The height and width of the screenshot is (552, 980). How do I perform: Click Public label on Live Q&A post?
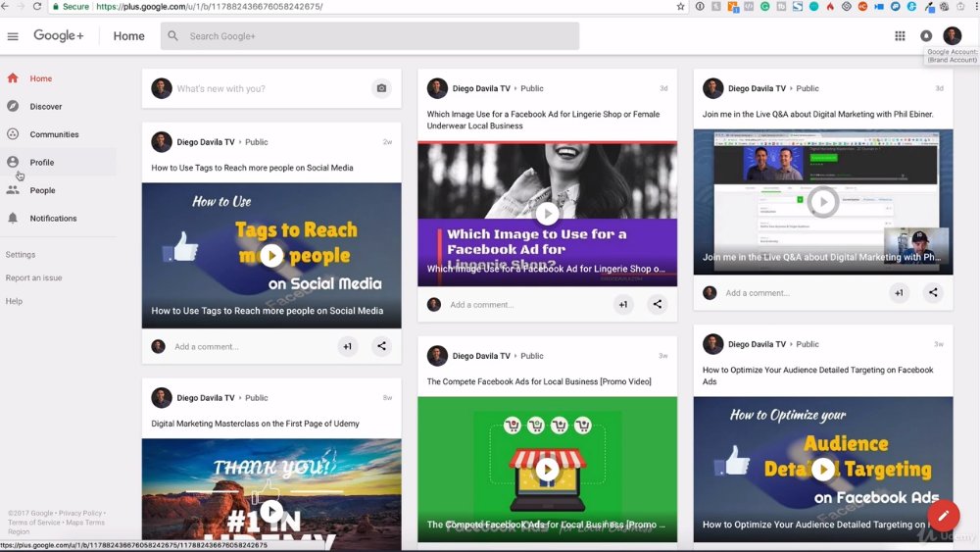pos(808,88)
